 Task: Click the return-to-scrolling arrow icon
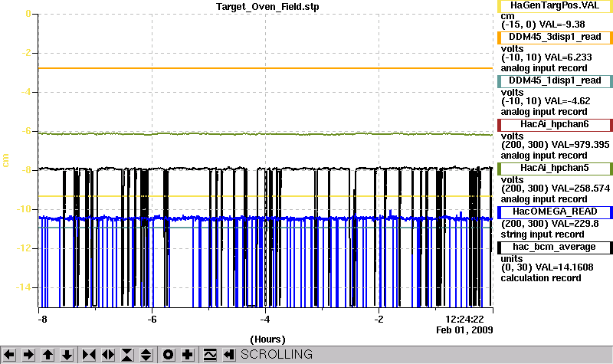(229, 355)
